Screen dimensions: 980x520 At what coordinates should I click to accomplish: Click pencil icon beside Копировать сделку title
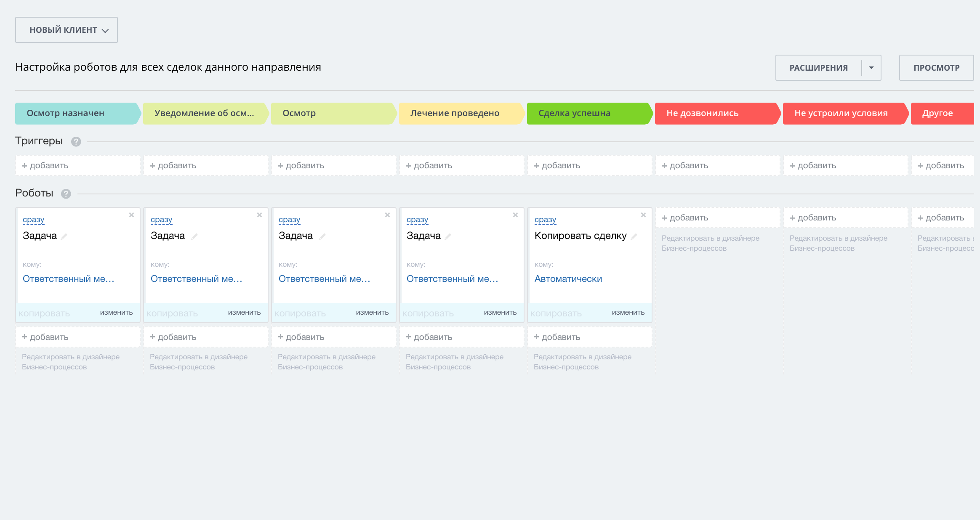click(634, 236)
